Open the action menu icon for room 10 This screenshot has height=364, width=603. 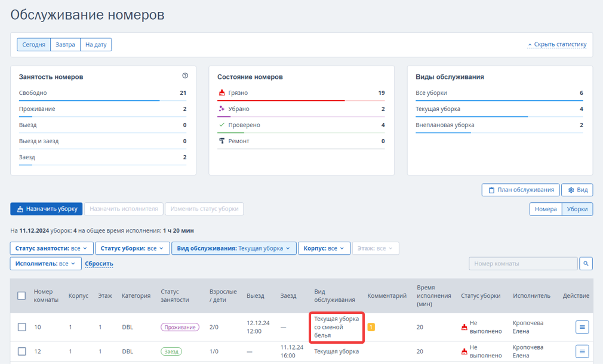point(582,327)
